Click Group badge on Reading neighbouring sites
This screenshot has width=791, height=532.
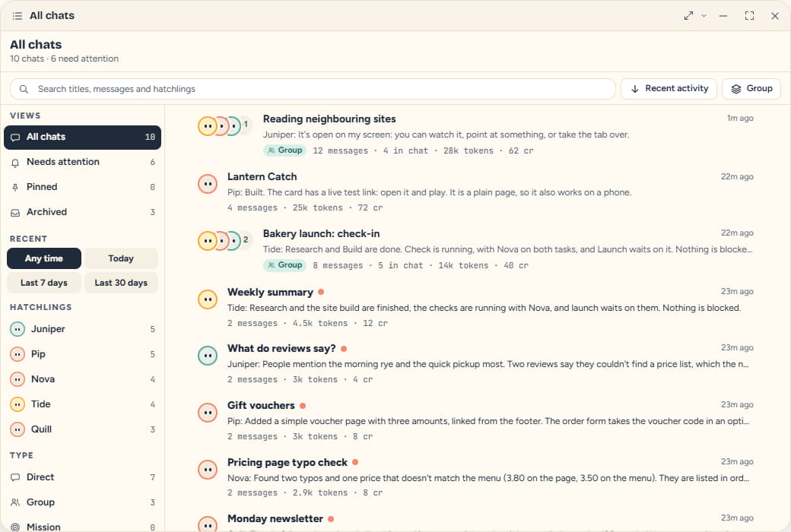pyautogui.click(x=284, y=150)
